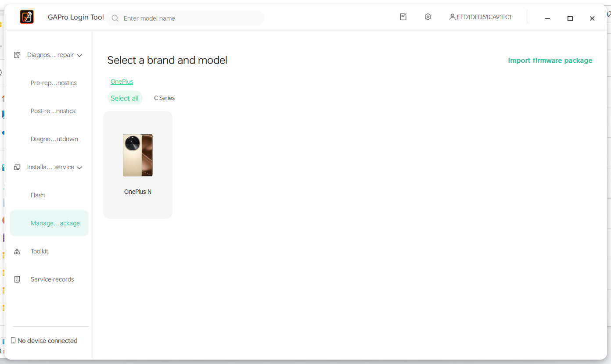Click the Enter model name search field
Screen dimensions: 611x364
tap(185, 18)
